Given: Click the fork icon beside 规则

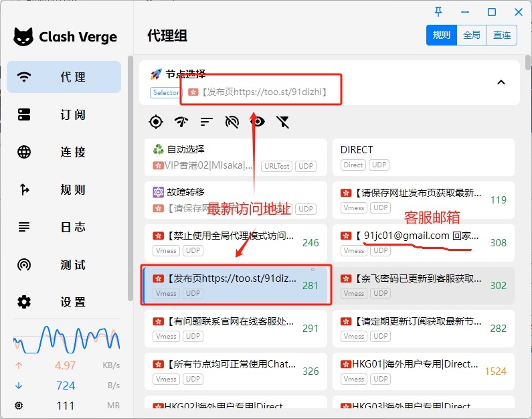Looking at the screenshot, I should 24,189.
